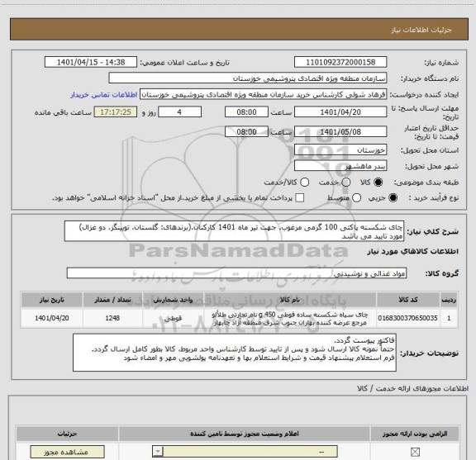Click the general need description text box
Image resolution: width=476 pixels, height=460 pixels.
[x=234, y=231]
